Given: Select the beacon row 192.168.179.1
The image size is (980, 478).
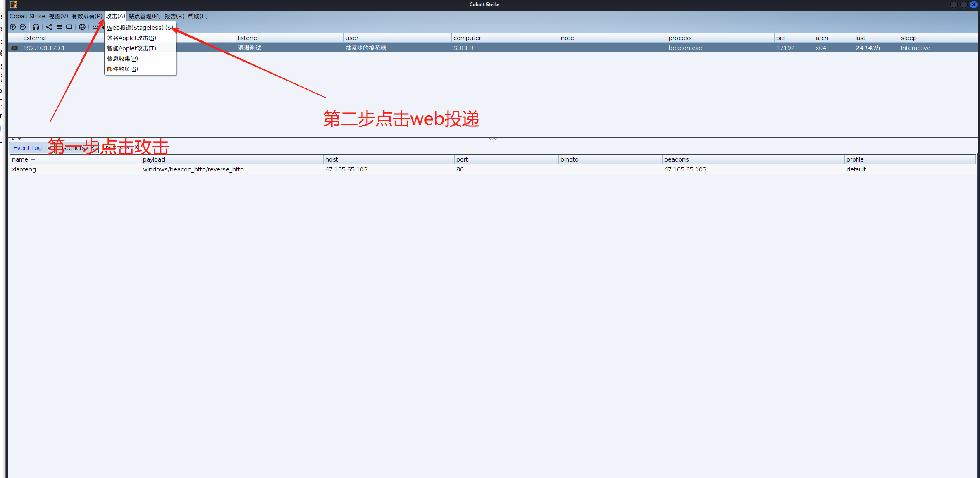Looking at the screenshot, I should pyautogui.click(x=493, y=48).
